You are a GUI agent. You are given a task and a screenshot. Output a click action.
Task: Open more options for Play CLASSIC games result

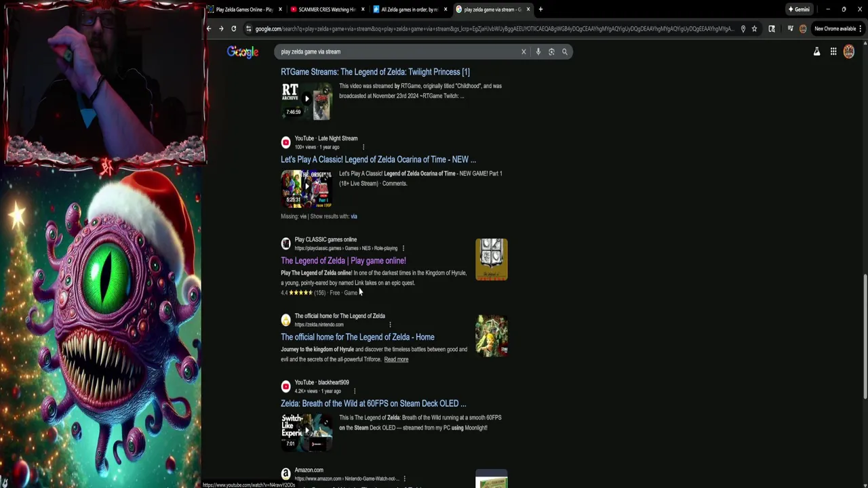pyautogui.click(x=403, y=248)
